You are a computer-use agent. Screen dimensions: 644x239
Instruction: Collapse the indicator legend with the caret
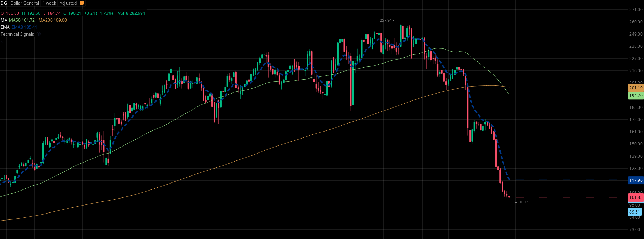pyautogui.click(x=1, y=42)
